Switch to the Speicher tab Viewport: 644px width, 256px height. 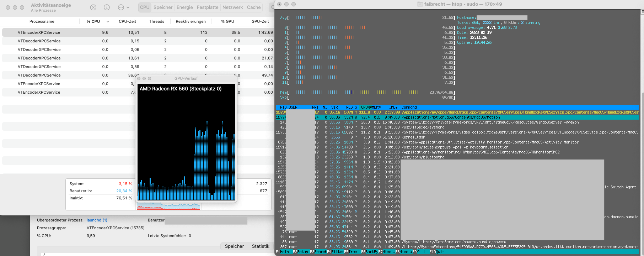163,7
